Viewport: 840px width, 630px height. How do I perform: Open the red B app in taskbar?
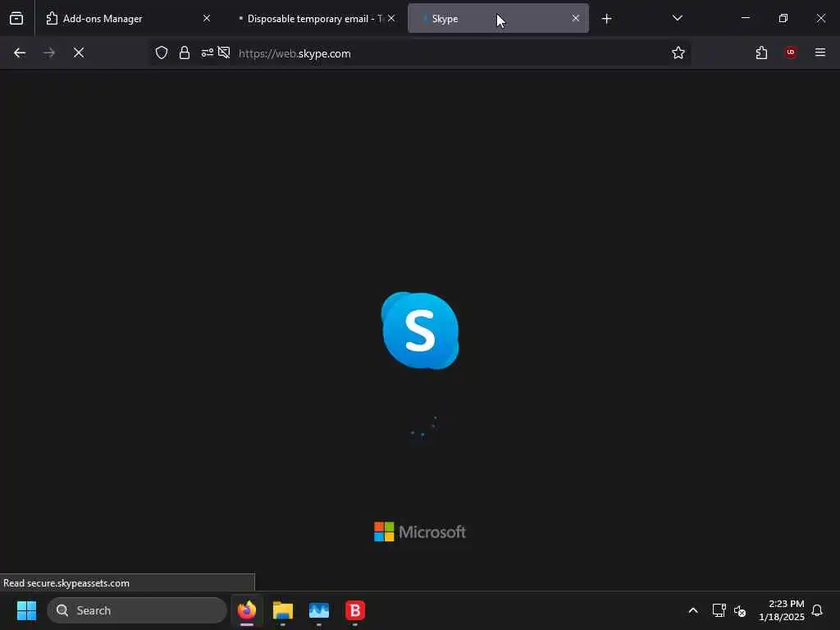[x=355, y=610]
